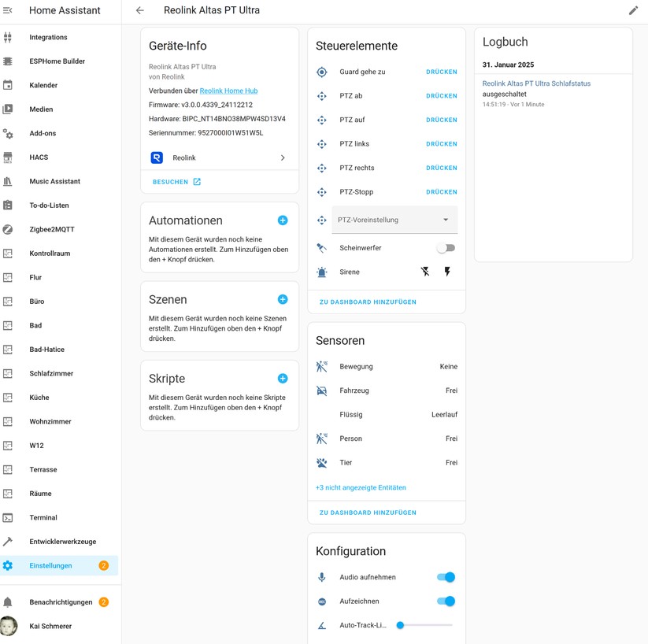The width and height of the screenshot is (648, 644).
Task: Click the Bewegung motion sensor icon
Action: (x=321, y=367)
